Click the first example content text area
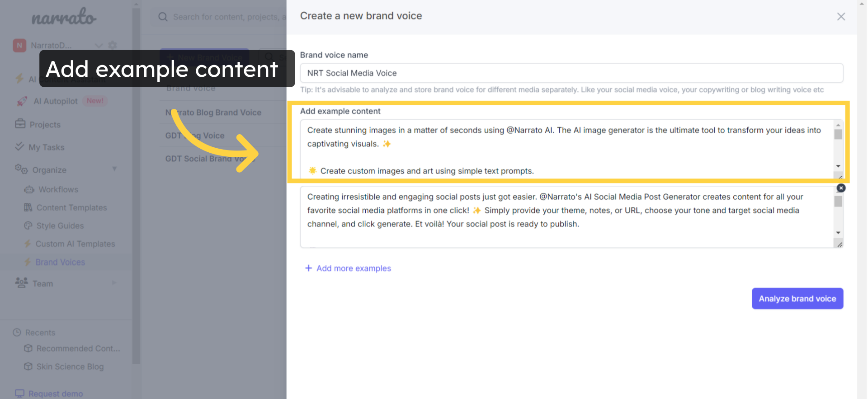Viewport: 868px width, 399px height. (x=567, y=150)
